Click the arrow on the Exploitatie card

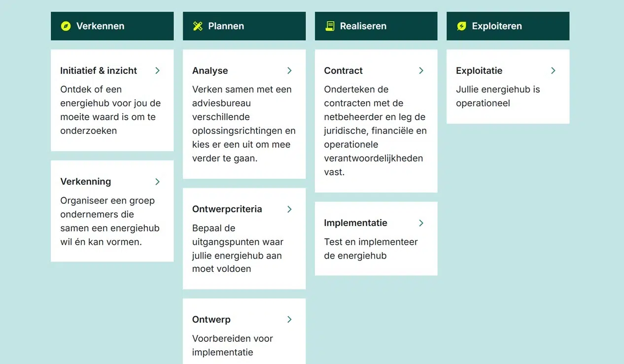click(x=553, y=70)
